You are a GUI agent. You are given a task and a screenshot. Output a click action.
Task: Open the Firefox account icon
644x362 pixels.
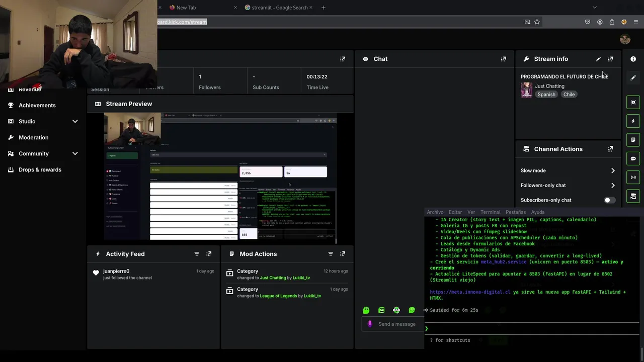600,22
